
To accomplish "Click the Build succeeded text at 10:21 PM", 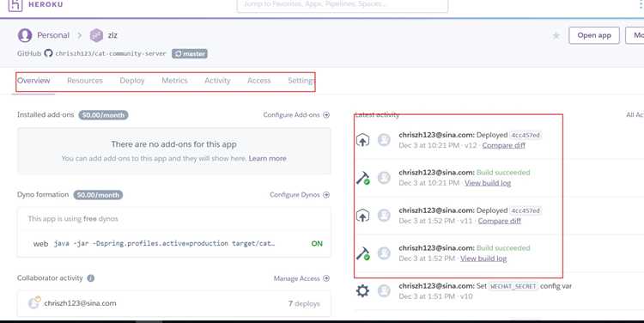I will tap(503, 173).
